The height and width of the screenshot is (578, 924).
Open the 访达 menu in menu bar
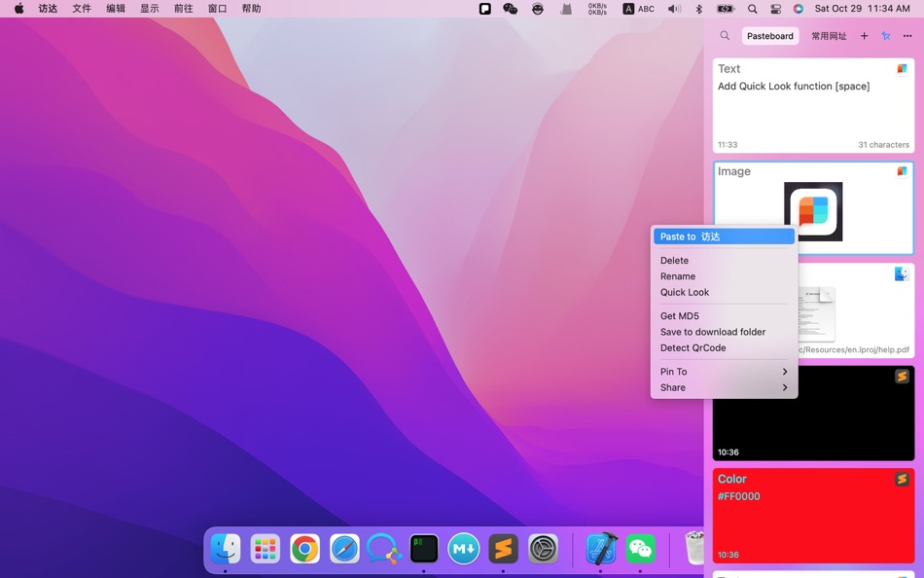[x=48, y=9]
